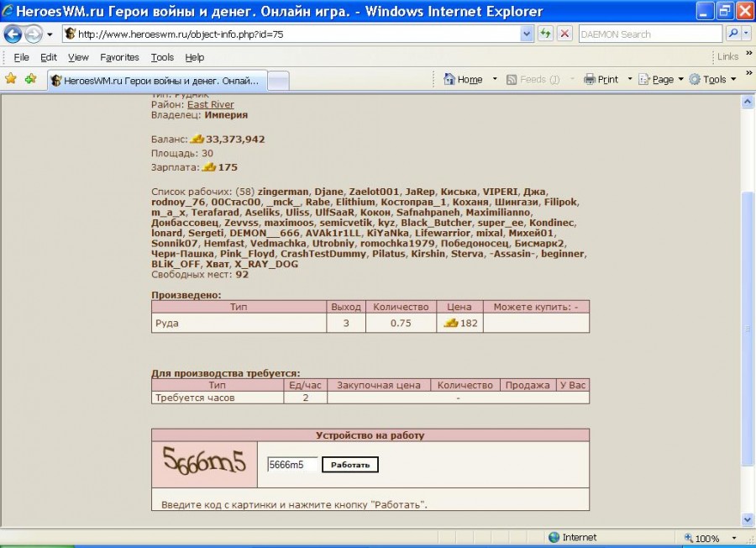
Task: Expand the address bar history dropdown
Action: point(527,34)
